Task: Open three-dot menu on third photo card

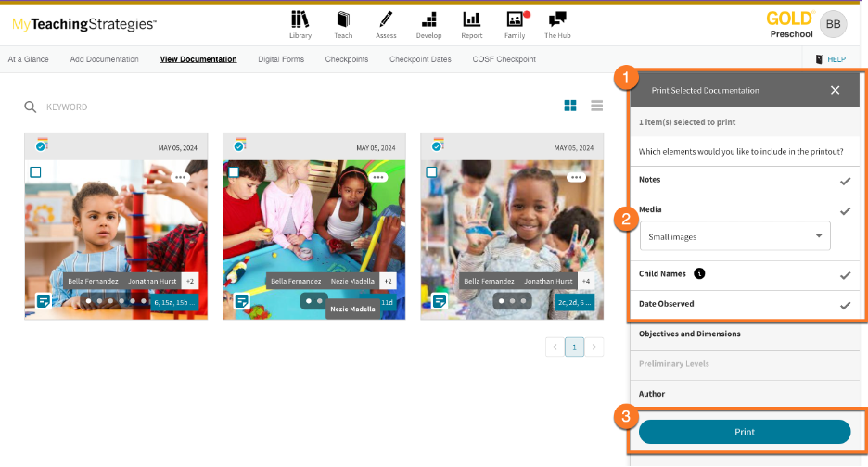Action: click(576, 176)
